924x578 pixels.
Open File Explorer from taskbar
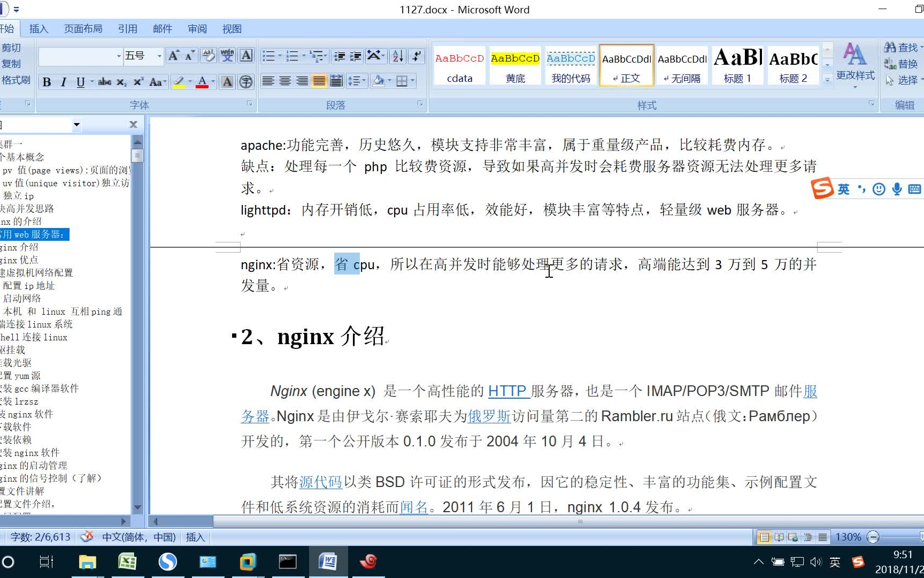click(87, 561)
